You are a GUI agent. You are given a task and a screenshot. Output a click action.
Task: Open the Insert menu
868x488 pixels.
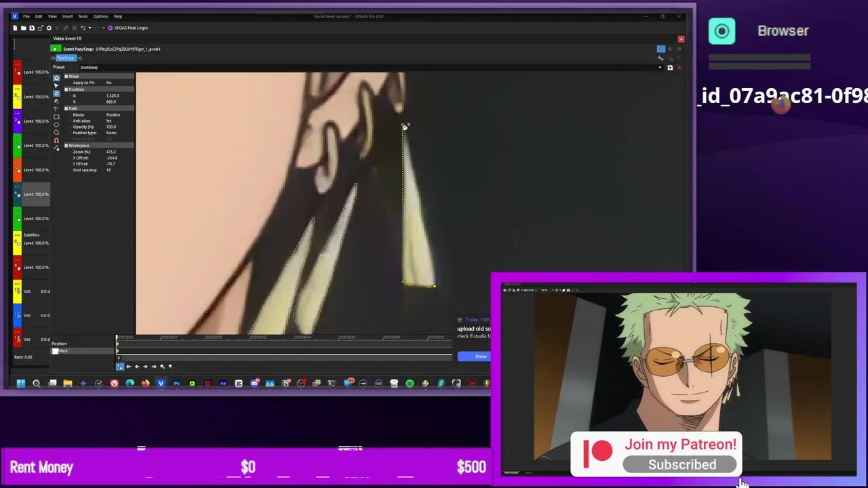(67, 16)
